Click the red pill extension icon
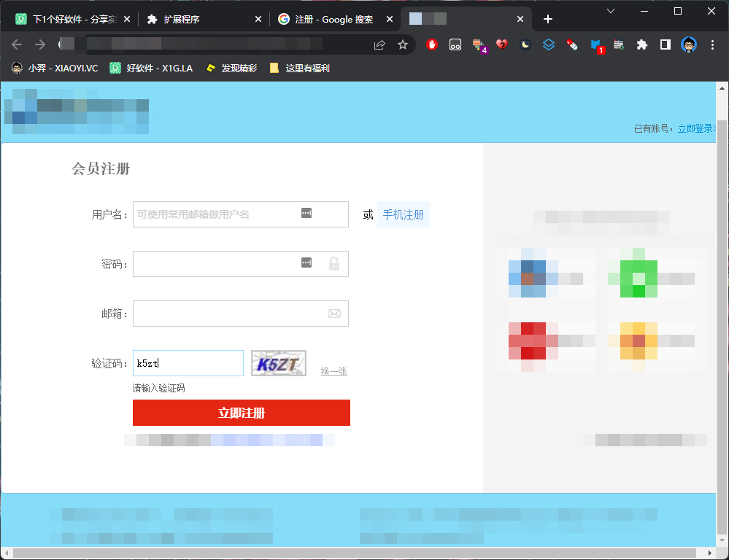The image size is (729, 560). [x=572, y=44]
